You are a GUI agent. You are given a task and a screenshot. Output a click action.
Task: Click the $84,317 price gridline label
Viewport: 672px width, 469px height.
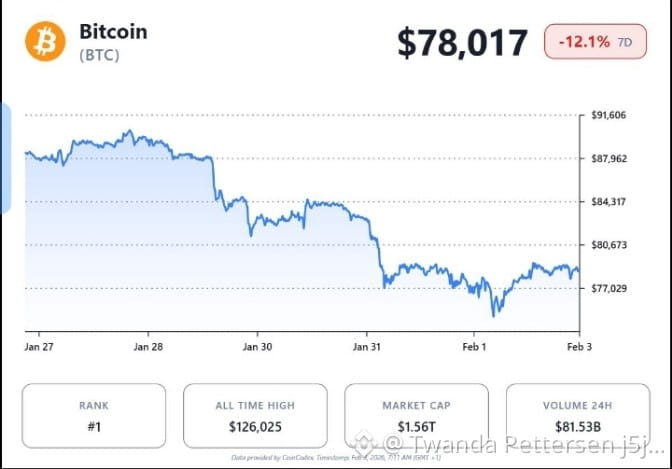click(x=609, y=201)
